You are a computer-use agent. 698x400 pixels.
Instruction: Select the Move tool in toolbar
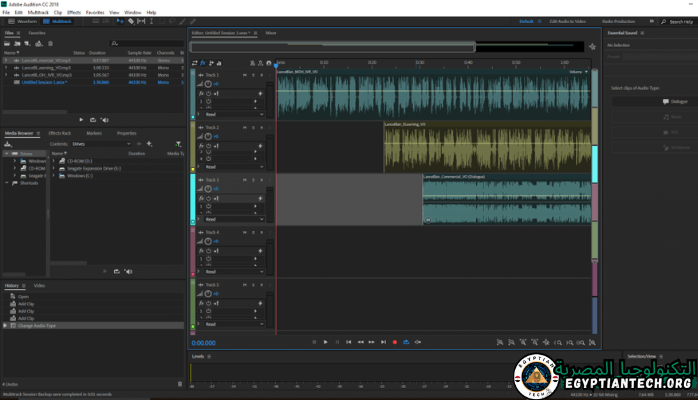pyautogui.click(x=118, y=20)
